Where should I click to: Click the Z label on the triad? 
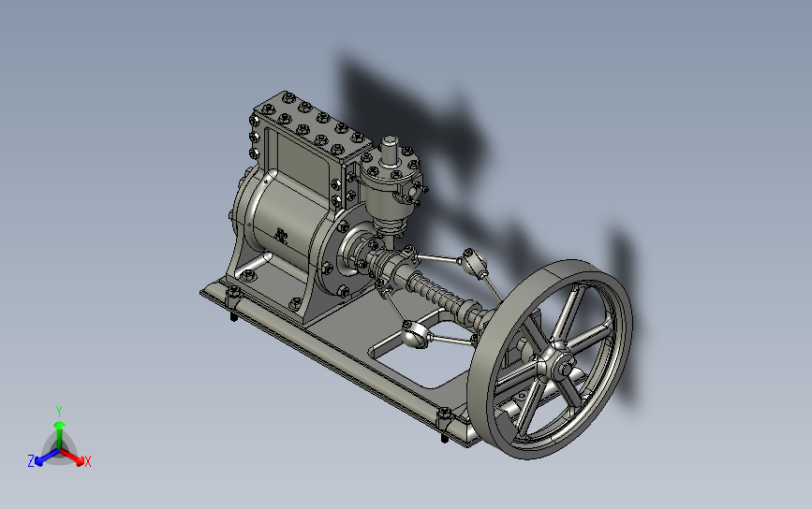tap(31, 461)
